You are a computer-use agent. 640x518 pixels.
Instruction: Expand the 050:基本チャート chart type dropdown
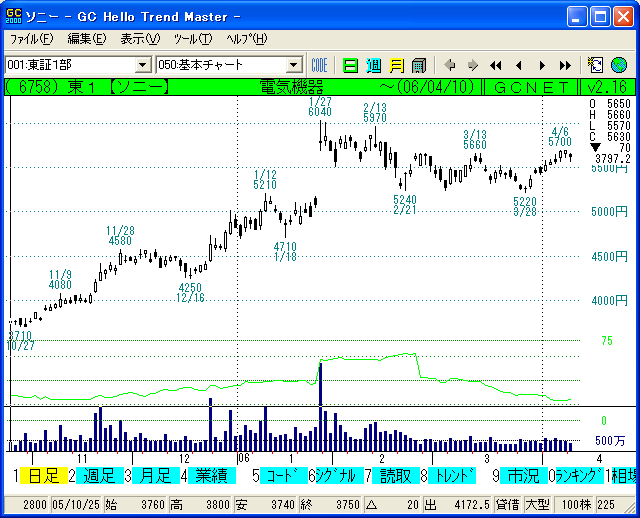(x=293, y=65)
